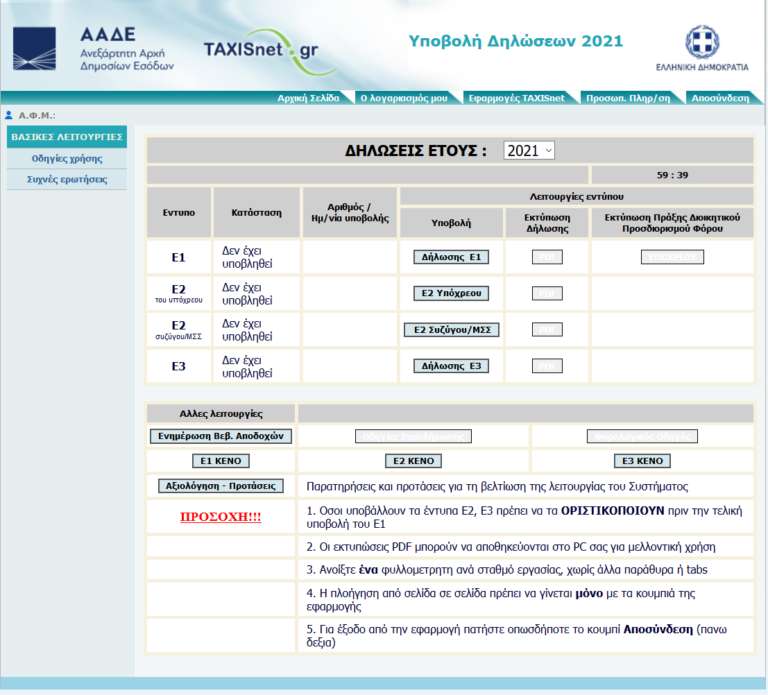768x695 pixels.
Task: Click the Δήλωση Ε1 button
Action: tap(451, 257)
